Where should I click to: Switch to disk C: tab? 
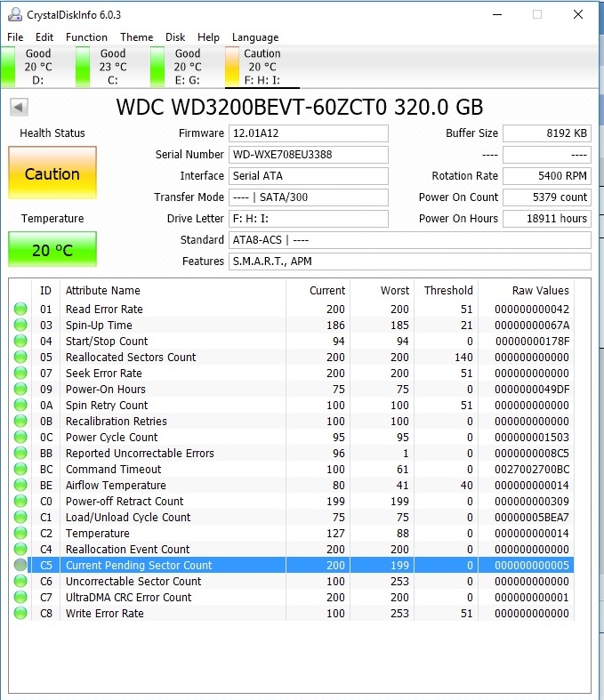tap(112, 67)
